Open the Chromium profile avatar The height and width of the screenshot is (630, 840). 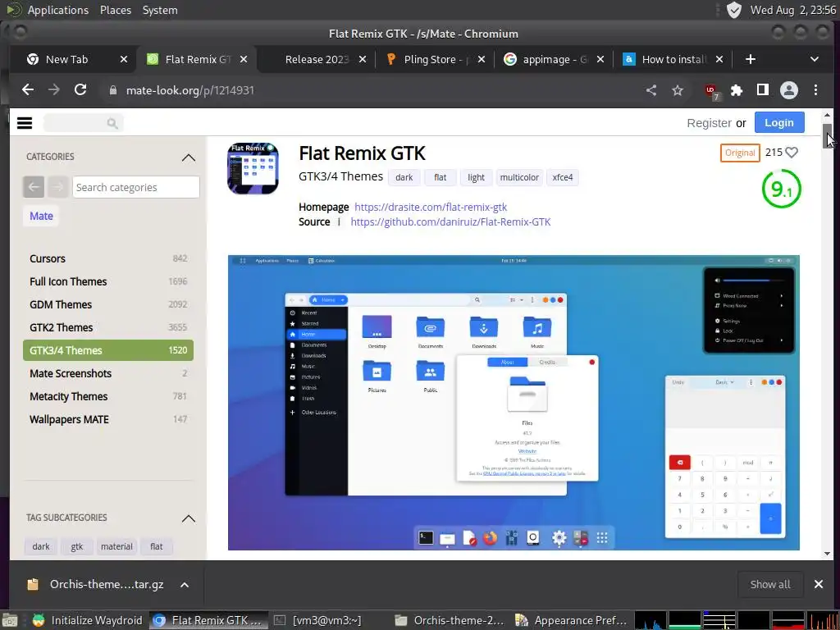click(788, 90)
